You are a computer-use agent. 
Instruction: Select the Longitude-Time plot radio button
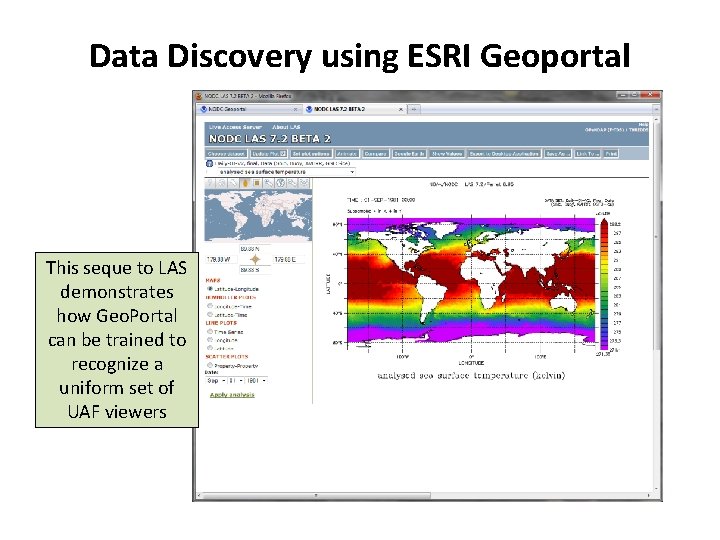pyautogui.click(x=210, y=306)
